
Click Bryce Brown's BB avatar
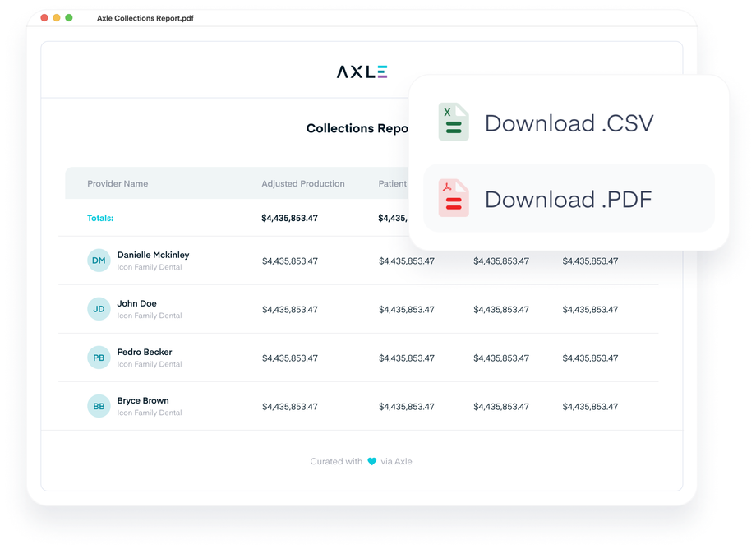pos(99,406)
